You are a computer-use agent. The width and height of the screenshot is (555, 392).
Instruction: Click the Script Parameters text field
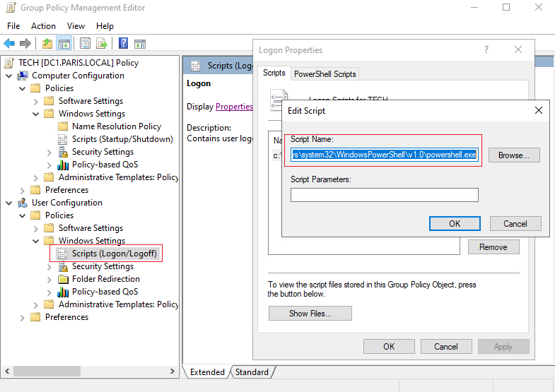(385, 195)
